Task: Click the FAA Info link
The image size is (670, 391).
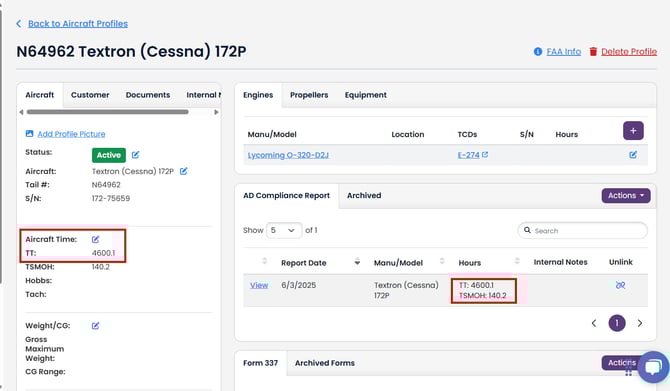Action: coord(564,52)
